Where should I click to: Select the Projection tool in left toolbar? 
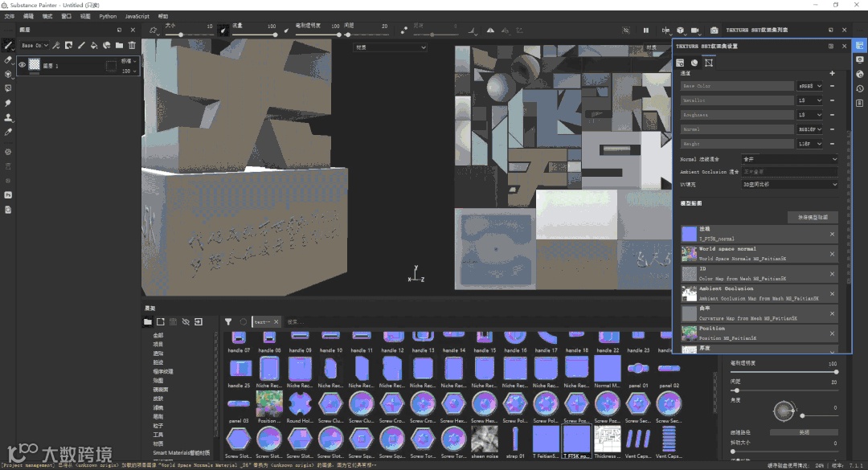(8, 74)
